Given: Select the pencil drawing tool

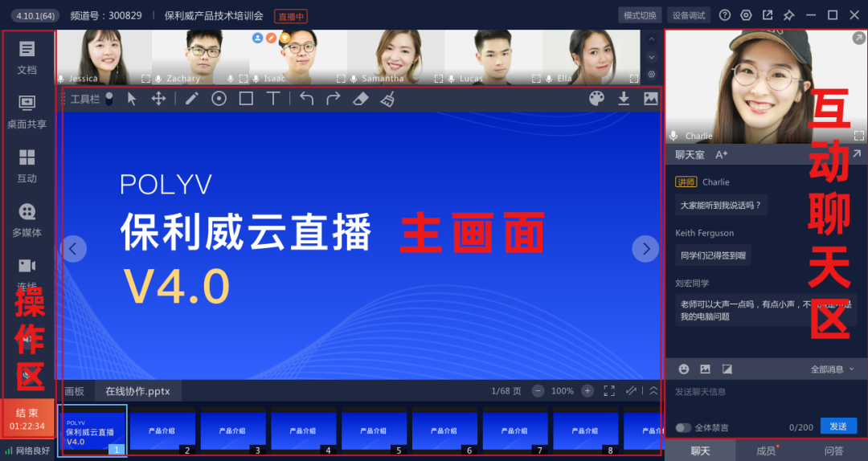Looking at the screenshot, I should tap(191, 98).
